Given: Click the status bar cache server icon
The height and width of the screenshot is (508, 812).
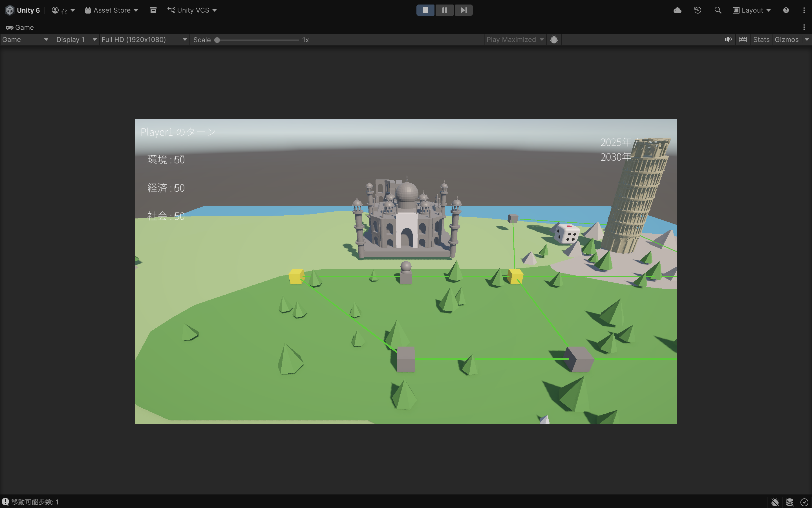Looking at the screenshot, I should [x=789, y=502].
